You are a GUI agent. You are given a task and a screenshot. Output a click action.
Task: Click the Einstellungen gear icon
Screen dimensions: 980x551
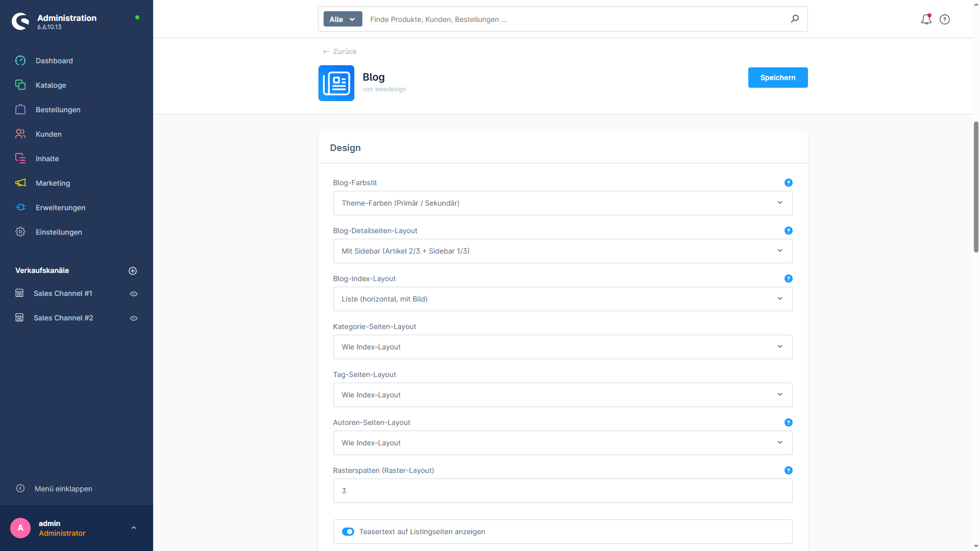(20, 232)
